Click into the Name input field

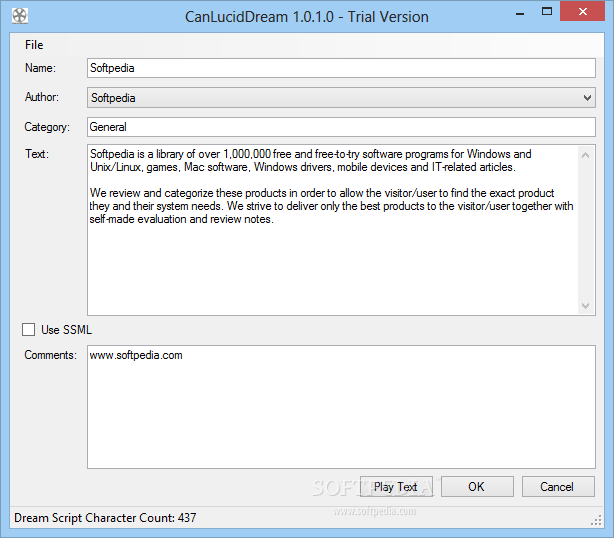pos(341,68)
